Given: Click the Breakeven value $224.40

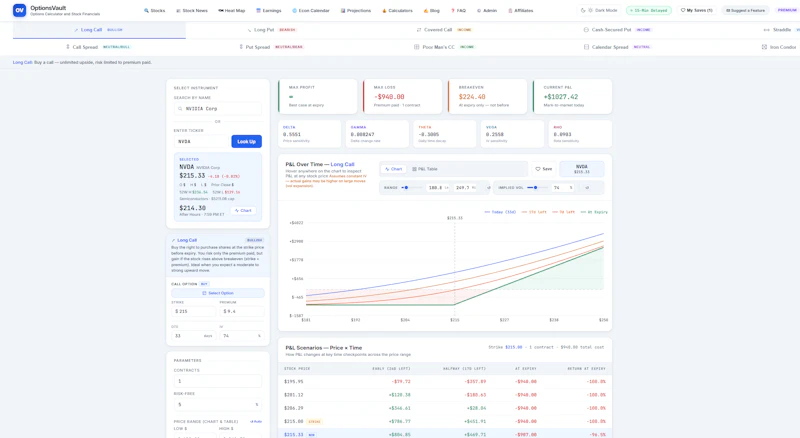Looking at the screenshot, I should pyautogui.click(x=472, y=96).
